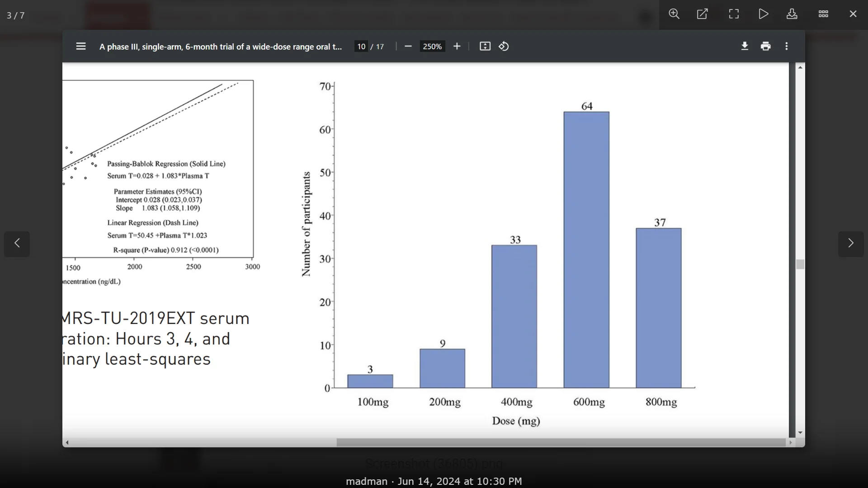This screenshot has height=488, width=868.
Task: Toggle fit to page icon
Action: pos(485,47)
